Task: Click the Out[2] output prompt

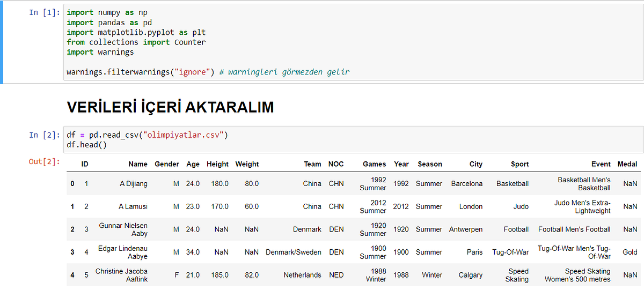Action: pyautogui.click(x=45, y=161)
